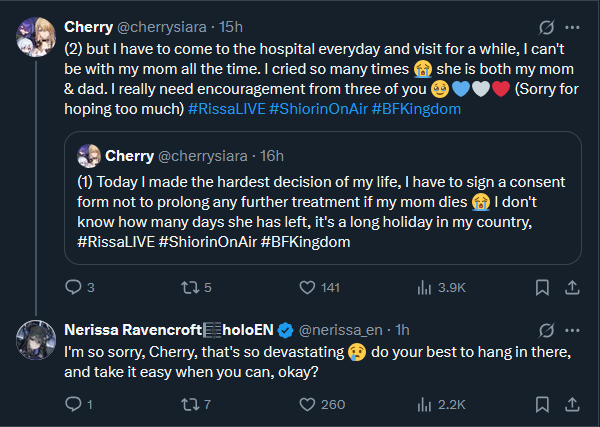Image resolution: width=600 pixels, height=427 pixels.
Task: Bookmark Cherry's tweet
Action: point(541,287)
